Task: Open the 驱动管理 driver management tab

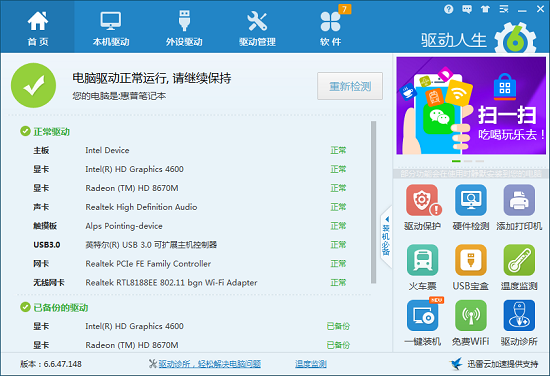Action: 257,27
